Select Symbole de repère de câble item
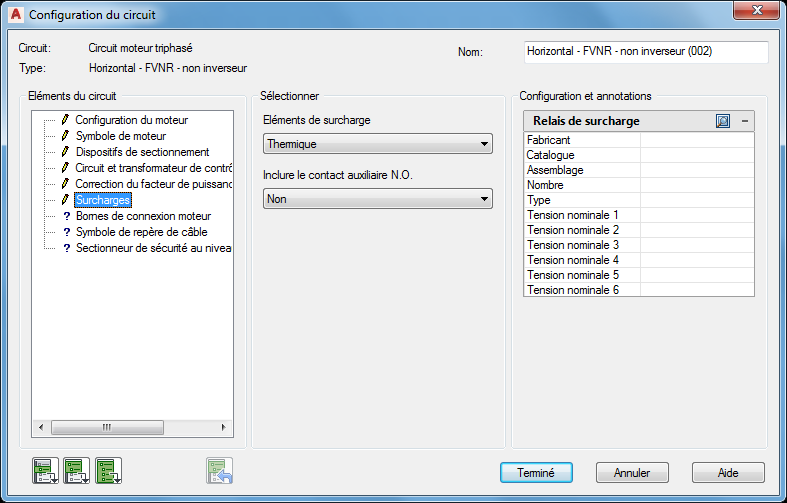 pos(141,232)
